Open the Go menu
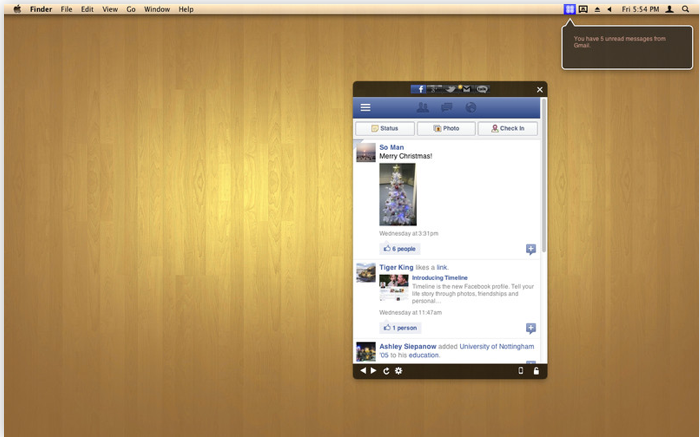The image size is (700, 437). [131, 9]
